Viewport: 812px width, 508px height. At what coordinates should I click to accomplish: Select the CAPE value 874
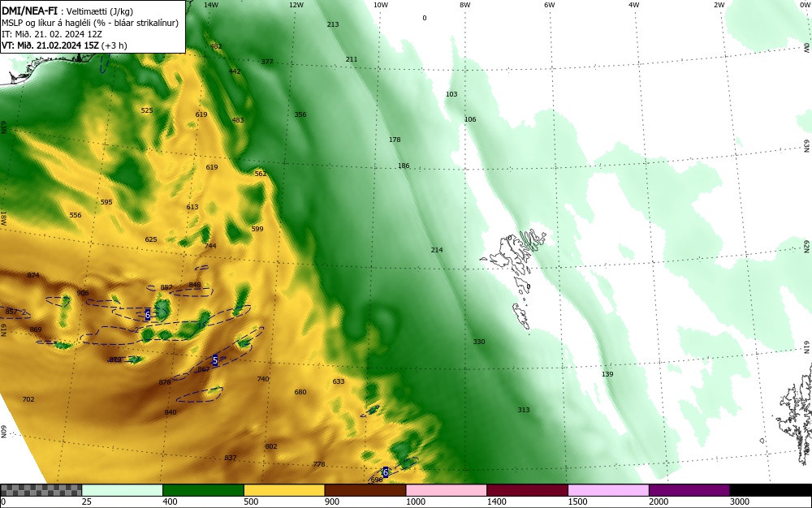[33, 274]
